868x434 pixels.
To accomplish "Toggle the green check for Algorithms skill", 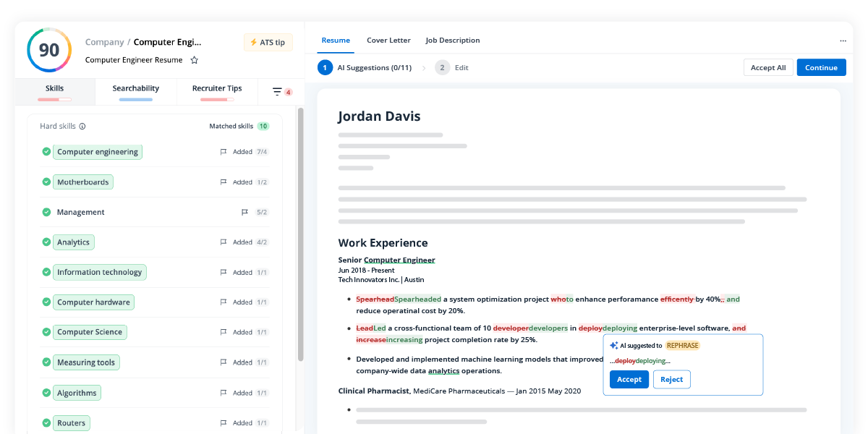I will 46,393.
